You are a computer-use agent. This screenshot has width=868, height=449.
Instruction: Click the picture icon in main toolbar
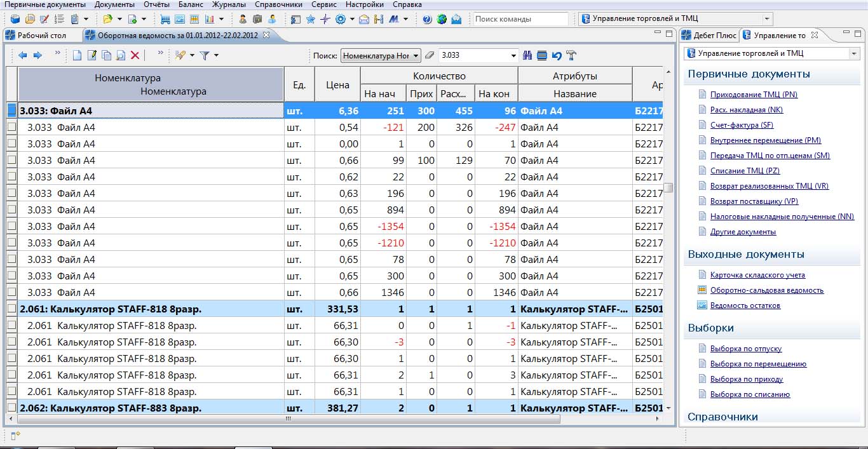click(x=180, y=19)
